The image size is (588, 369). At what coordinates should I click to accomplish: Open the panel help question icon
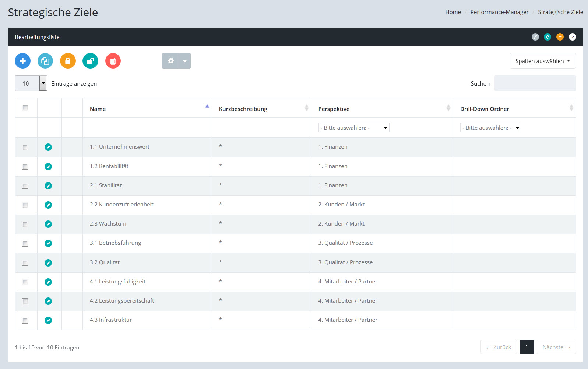point(572,37)
